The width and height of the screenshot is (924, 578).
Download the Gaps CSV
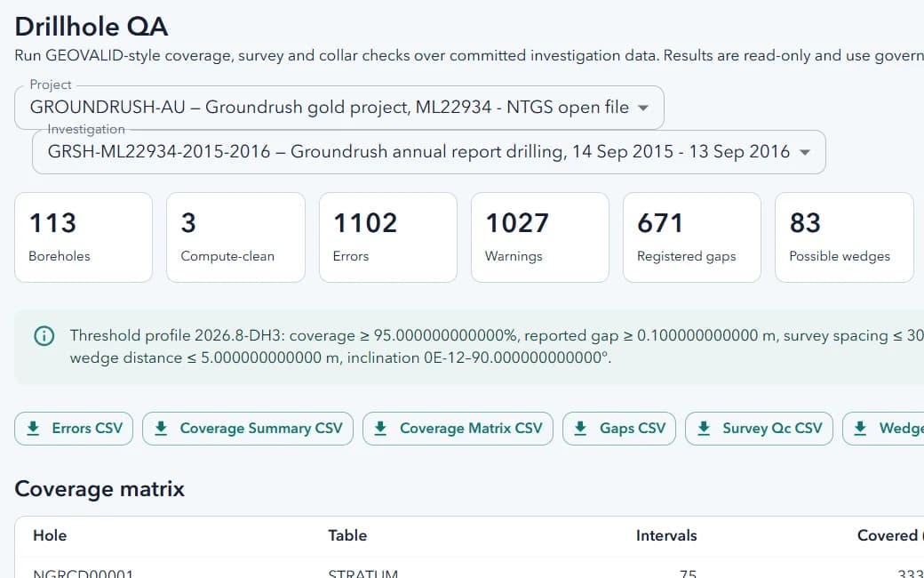tap(619, 429)
